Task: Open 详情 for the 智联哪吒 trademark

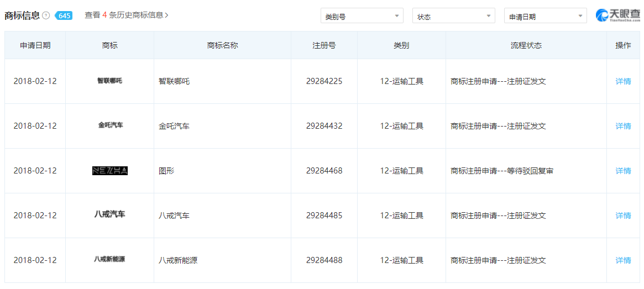Action: [x=623, y=81]
